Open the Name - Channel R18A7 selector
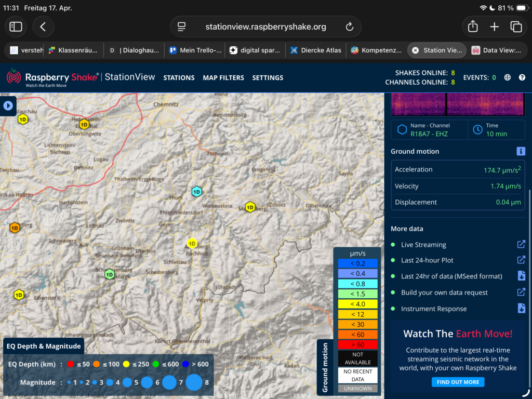The height and width of the screenshot is (399, 532). coord(429,130)
